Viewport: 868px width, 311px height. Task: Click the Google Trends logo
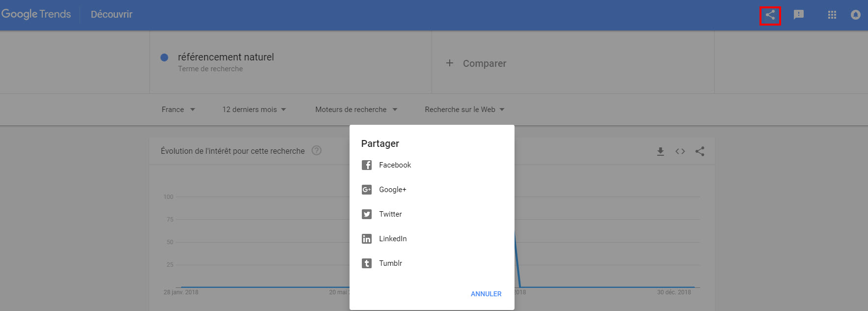point(36,14)
